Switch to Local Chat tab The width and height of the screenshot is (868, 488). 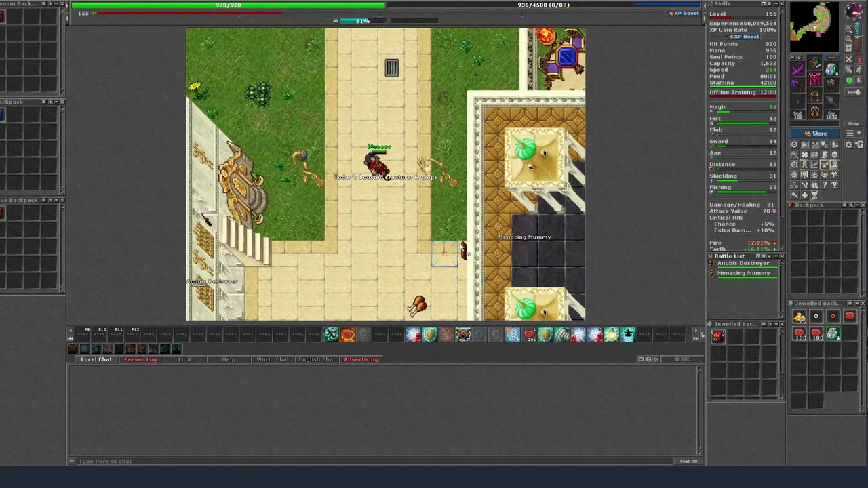click(96, 359)
